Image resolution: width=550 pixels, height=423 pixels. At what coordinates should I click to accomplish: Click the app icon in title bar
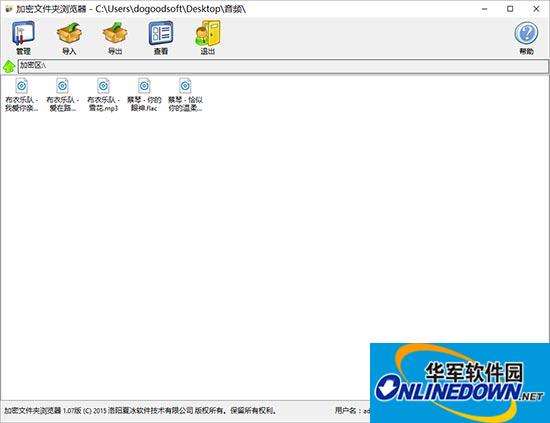[x=8, y=9]
